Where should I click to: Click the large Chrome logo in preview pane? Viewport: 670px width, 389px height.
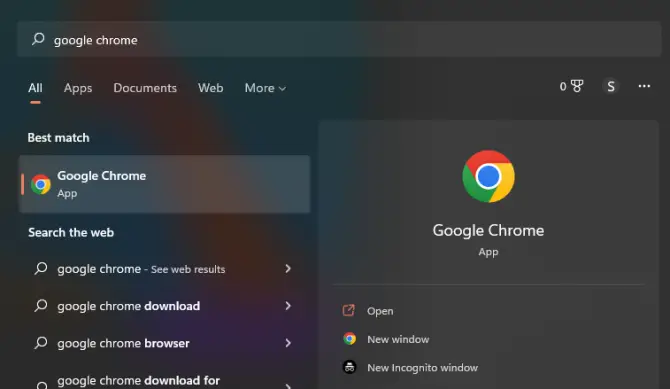pos(488,176)
